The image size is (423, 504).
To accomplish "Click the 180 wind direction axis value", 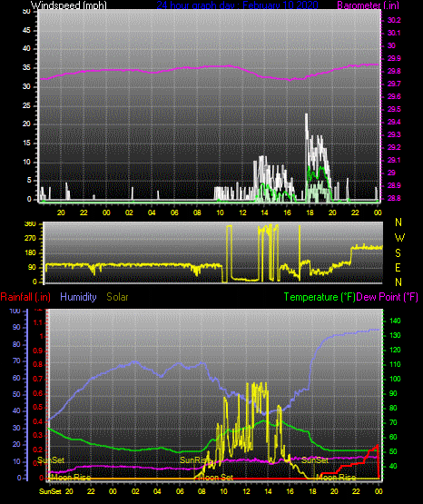I will (31, 253).
